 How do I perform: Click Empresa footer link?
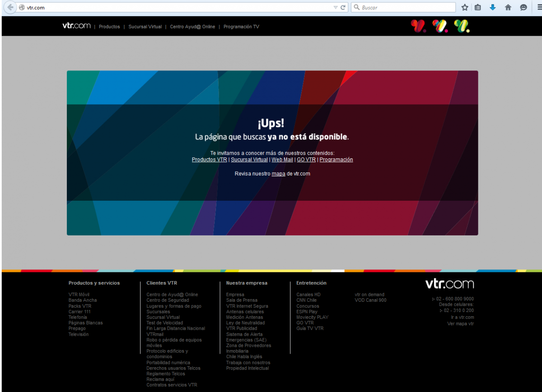tap(235, 295)
